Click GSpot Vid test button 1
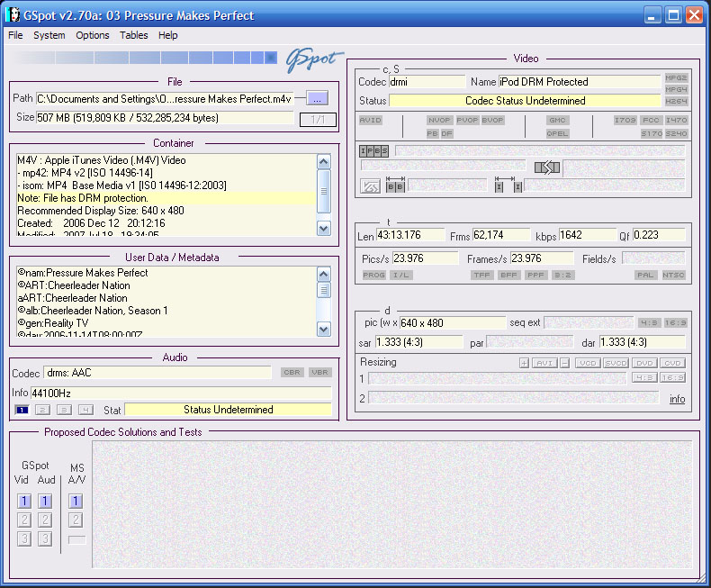 (24, 502)
